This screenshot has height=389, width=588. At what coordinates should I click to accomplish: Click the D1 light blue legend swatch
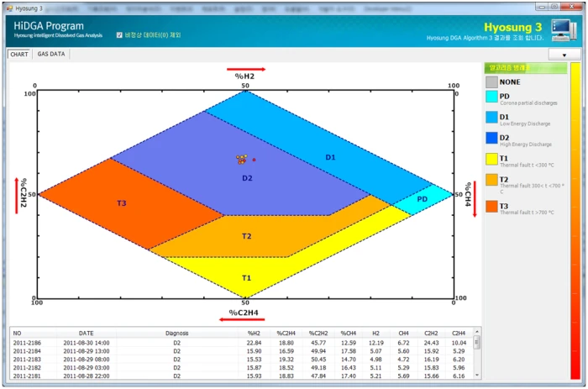coord(491,117)
